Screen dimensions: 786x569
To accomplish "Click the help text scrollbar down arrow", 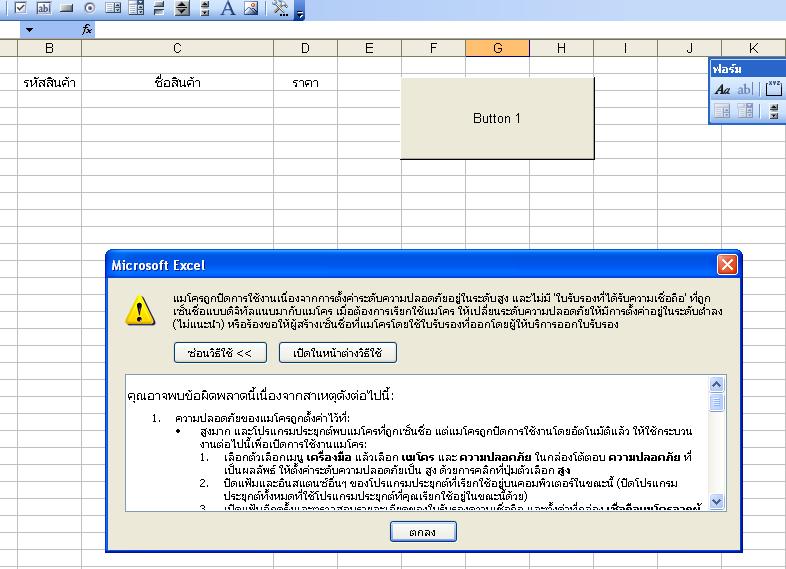I will point(716,501).
